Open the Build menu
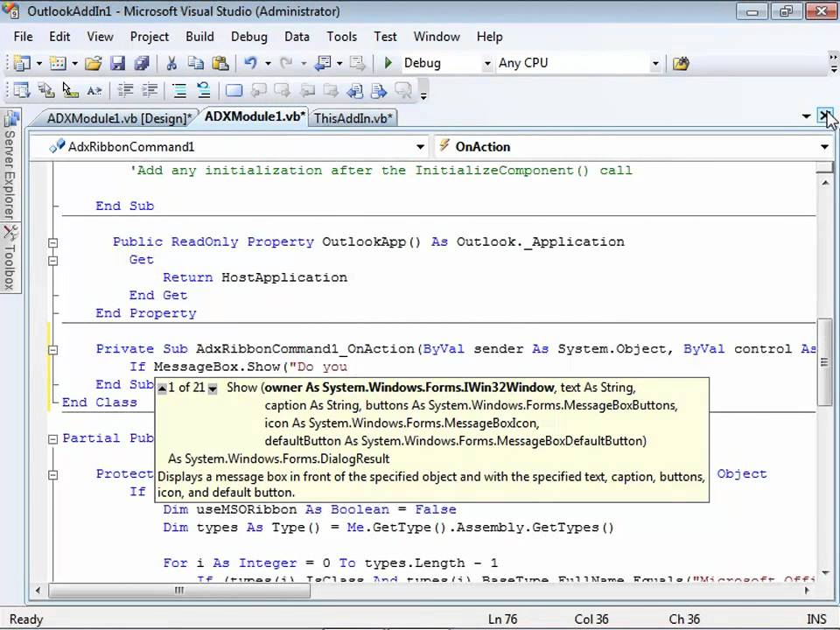 click(199, 37)
